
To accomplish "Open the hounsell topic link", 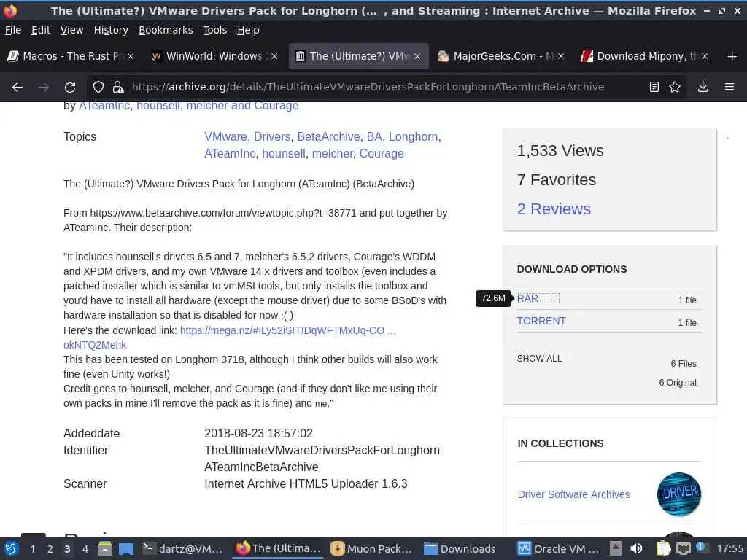I will click(x=284, y=153).
